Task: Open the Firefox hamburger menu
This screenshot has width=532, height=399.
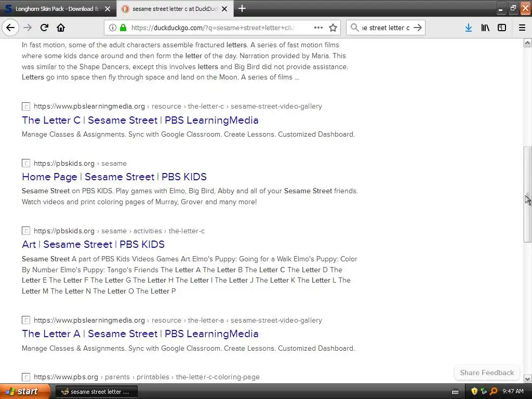Action: click(522, 28)
